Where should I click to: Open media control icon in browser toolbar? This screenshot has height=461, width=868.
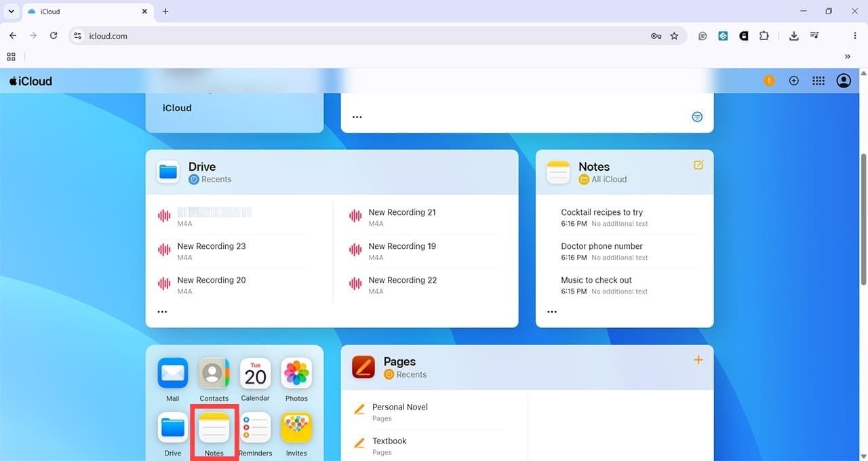815,36
